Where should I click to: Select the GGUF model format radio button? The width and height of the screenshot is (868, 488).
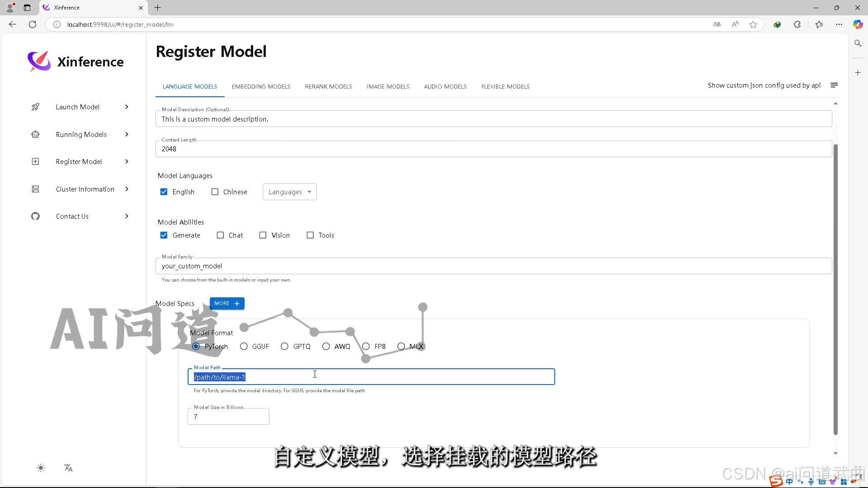244,347
